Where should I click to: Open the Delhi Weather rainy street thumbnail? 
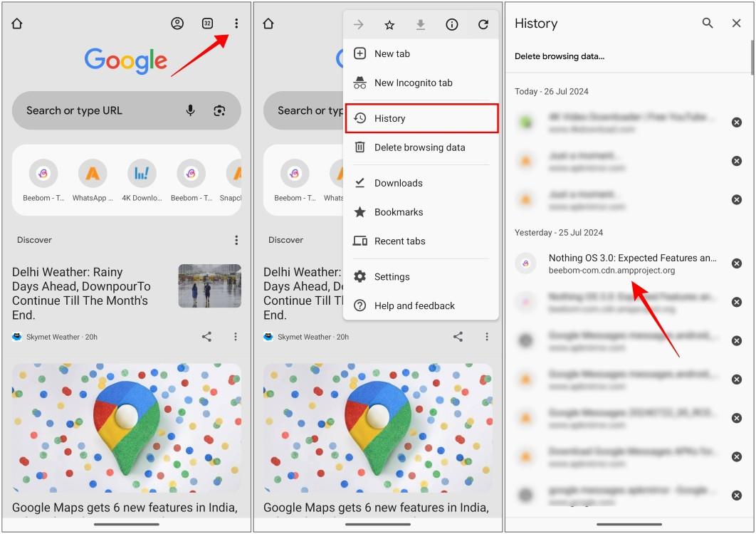click(x=210, y=286)
